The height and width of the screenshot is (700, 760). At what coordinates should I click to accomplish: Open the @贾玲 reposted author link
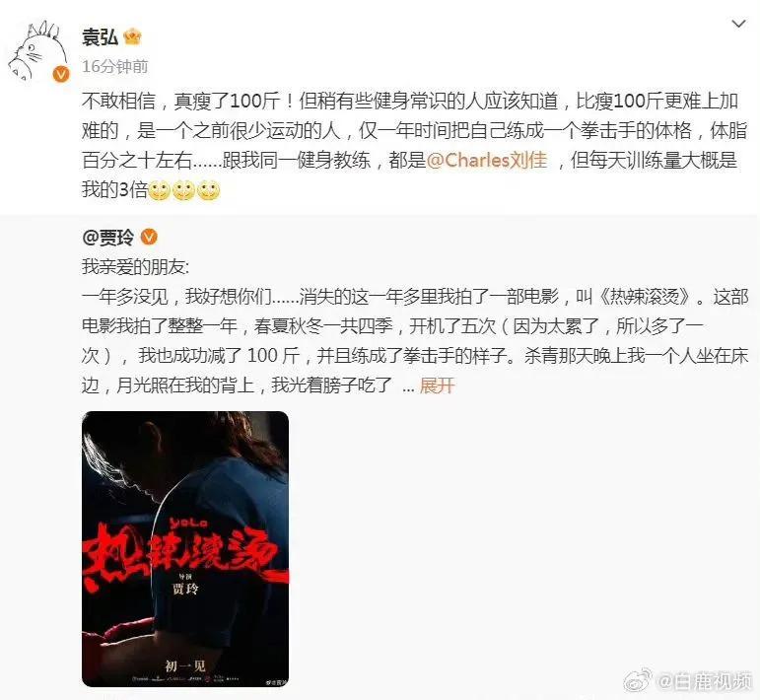(108, 237)
